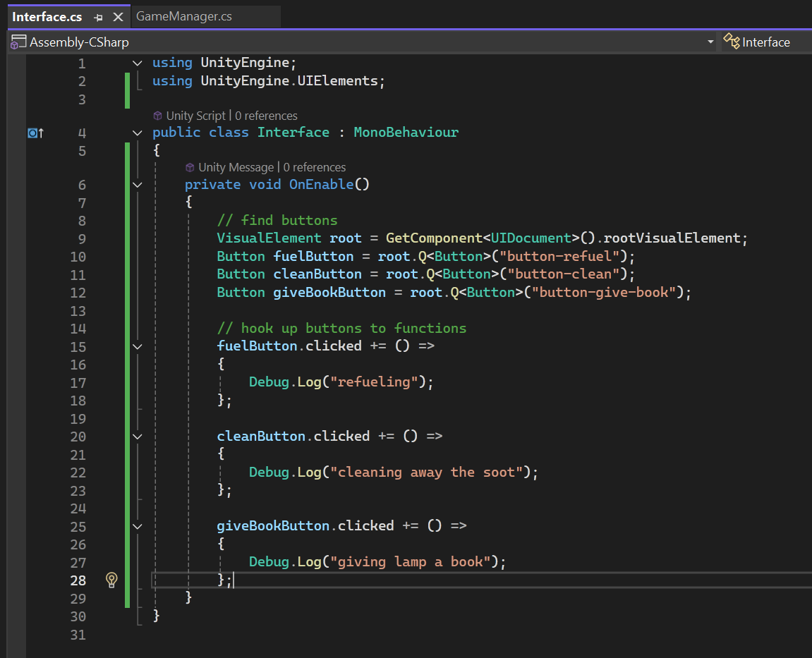
Task: Collapse the giveBookButton.clicked lambda at line 25
Action: (138, 527)
